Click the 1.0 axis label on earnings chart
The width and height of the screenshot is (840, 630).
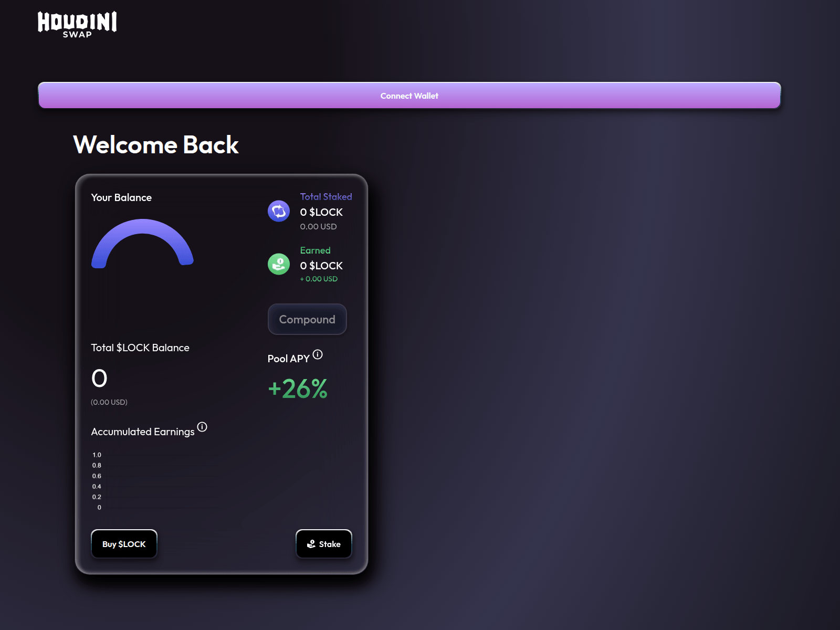(97, 455)
